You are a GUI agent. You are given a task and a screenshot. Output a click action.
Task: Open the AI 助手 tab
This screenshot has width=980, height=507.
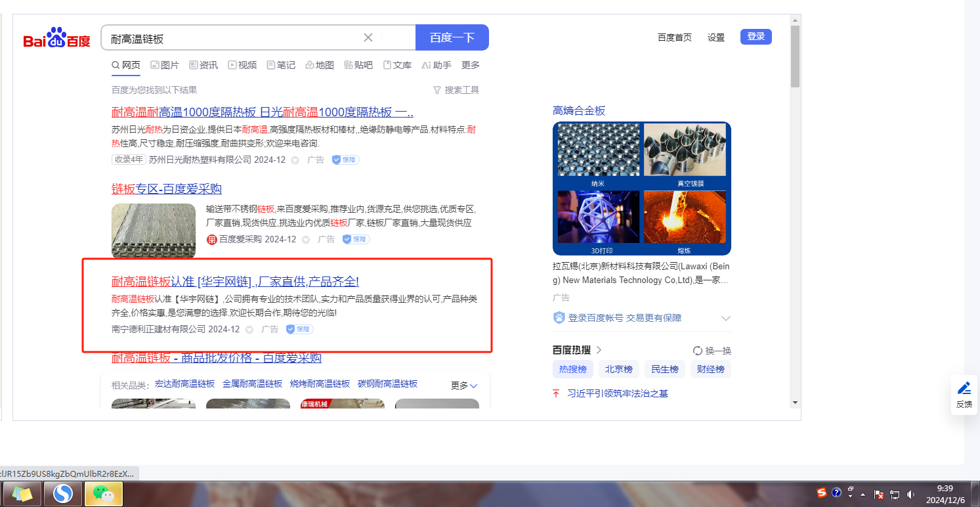pyautogui.click(x=437, y=65)
